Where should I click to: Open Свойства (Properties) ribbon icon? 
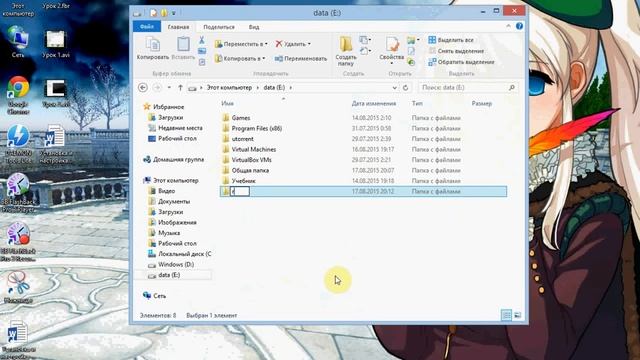click(391, 50)
